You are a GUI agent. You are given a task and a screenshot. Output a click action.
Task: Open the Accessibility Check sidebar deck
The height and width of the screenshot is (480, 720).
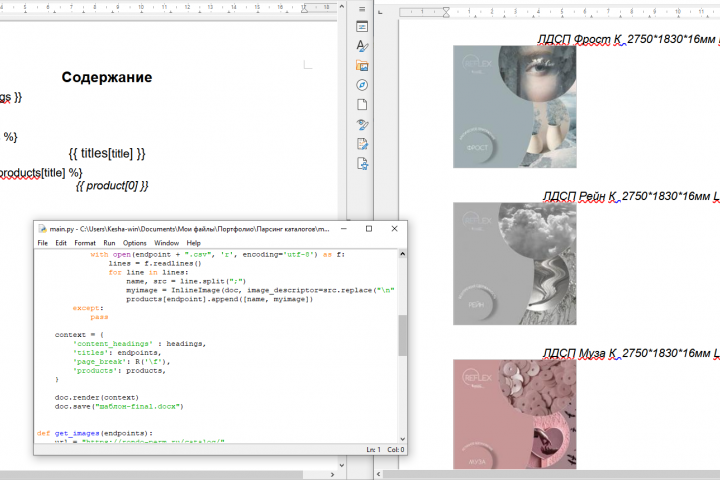[x=362, y=164]
